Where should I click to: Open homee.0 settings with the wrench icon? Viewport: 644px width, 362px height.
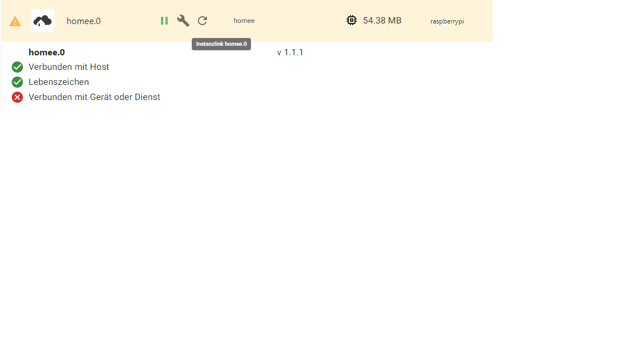pyautogui.click(x=183, y=21)
